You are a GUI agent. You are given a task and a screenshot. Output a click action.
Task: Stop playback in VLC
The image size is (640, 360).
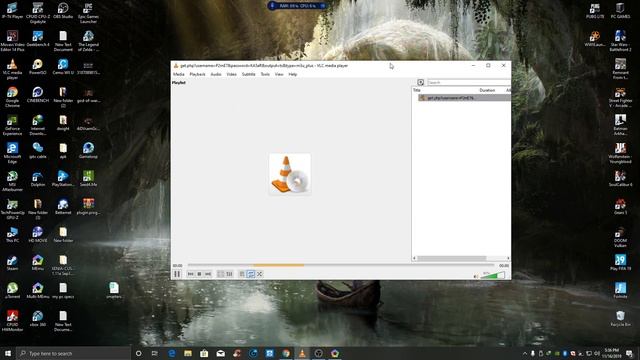tap(199, 274)
